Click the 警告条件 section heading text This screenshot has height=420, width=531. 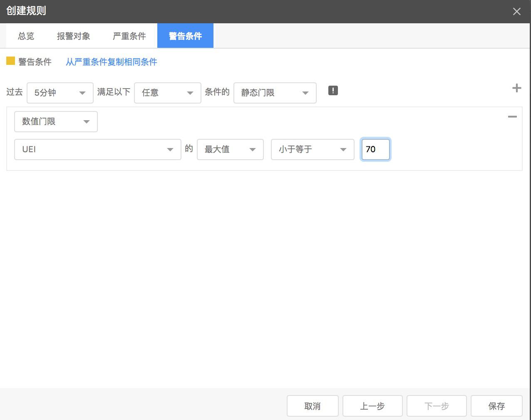(35, 62)
